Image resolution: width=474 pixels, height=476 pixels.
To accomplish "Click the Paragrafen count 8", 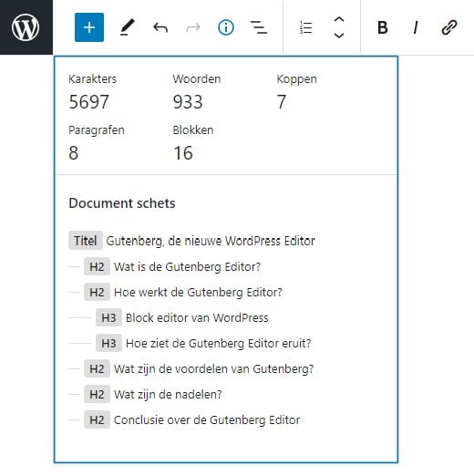I will [x=74, y=153].
